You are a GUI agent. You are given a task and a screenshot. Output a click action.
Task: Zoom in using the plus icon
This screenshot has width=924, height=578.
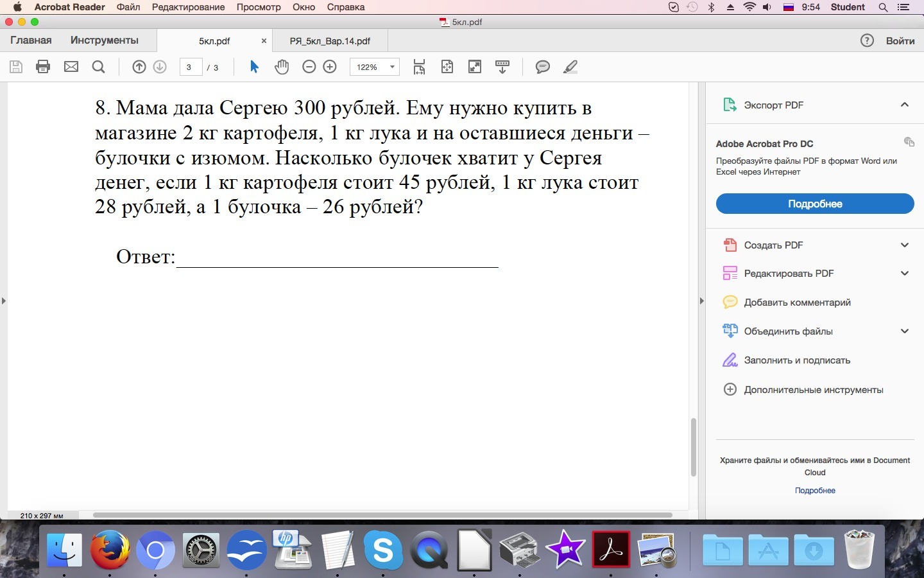[x=330, y=67]
